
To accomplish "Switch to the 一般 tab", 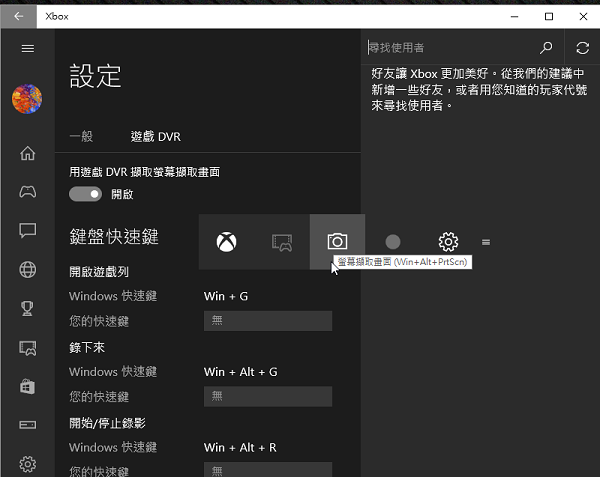I will pos(81,137).
